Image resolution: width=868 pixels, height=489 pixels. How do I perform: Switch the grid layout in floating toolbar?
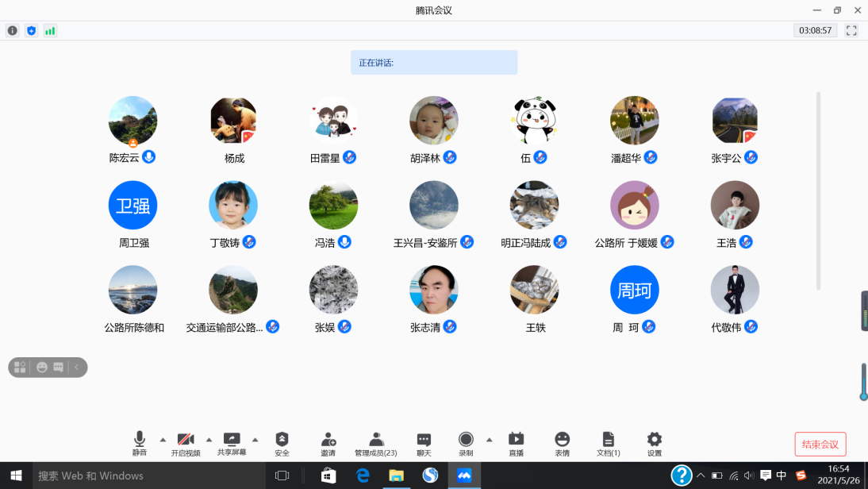(20, 368)
